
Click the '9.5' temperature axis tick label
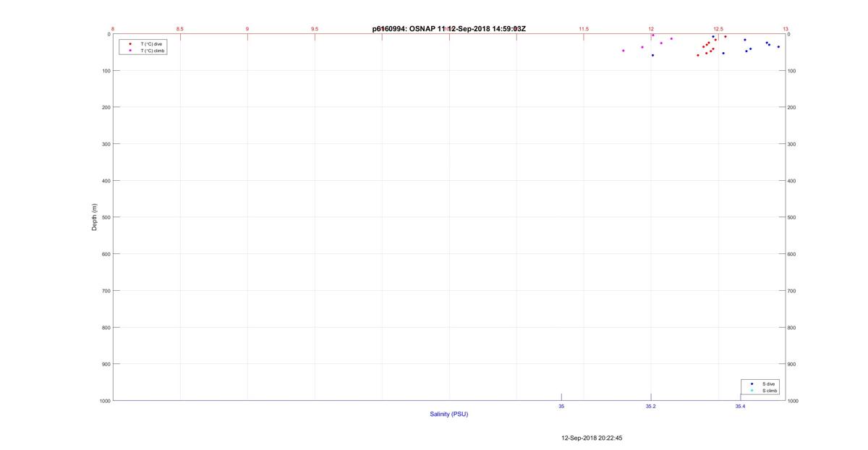(315, 29)
